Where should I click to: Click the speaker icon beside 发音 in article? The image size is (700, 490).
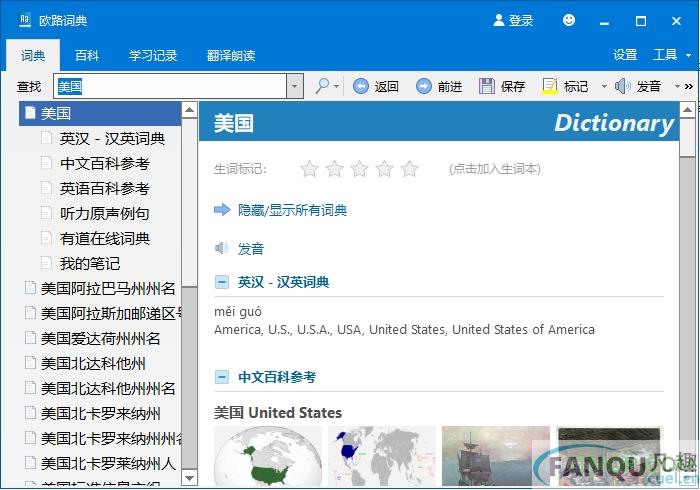[221, 248]
